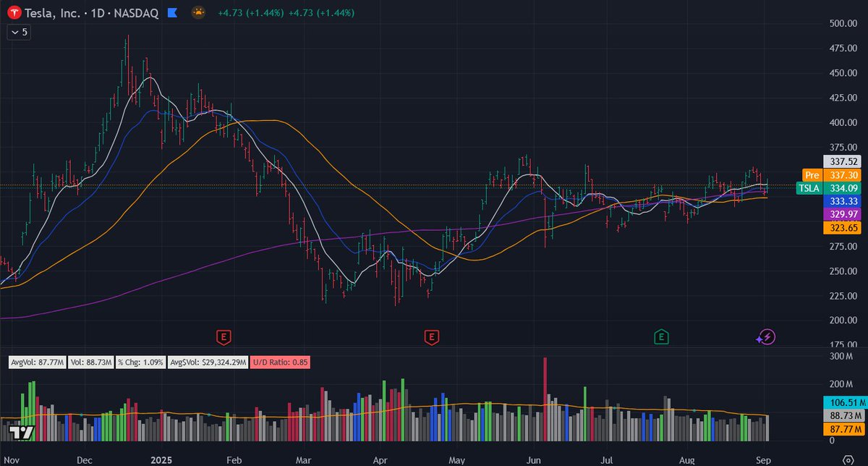
Task: Open the green July earnings marker
Action: pos(661,336)
